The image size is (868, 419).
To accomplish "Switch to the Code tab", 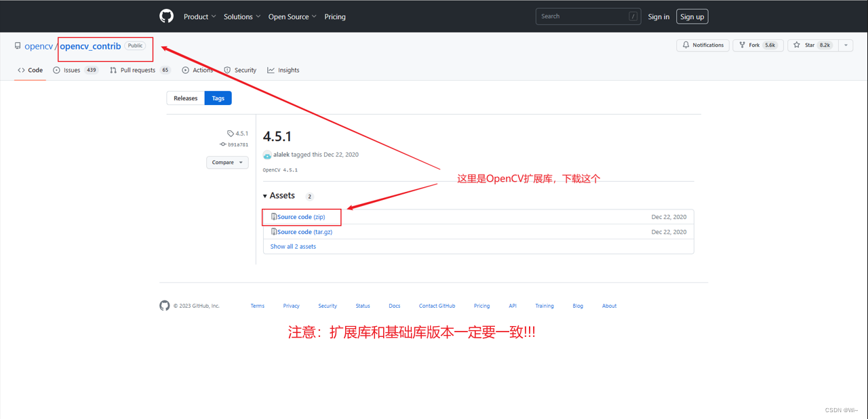I will (31, 70).
